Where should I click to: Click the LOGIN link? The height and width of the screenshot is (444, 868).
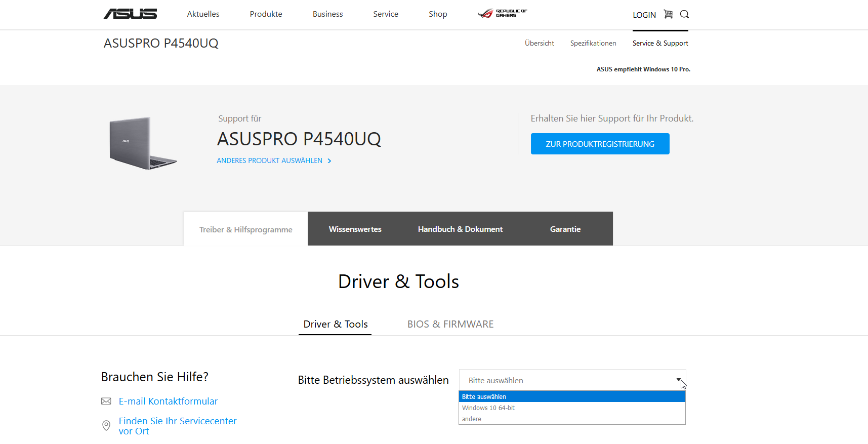644,15
